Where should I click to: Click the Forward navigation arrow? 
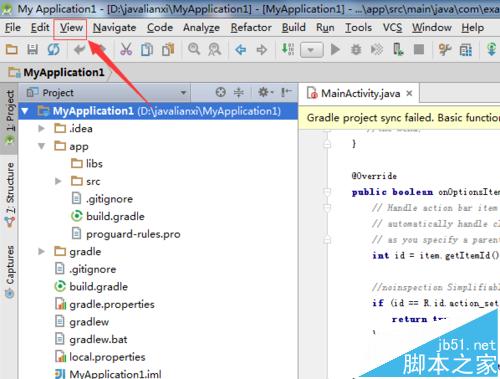tap(262, 50)
